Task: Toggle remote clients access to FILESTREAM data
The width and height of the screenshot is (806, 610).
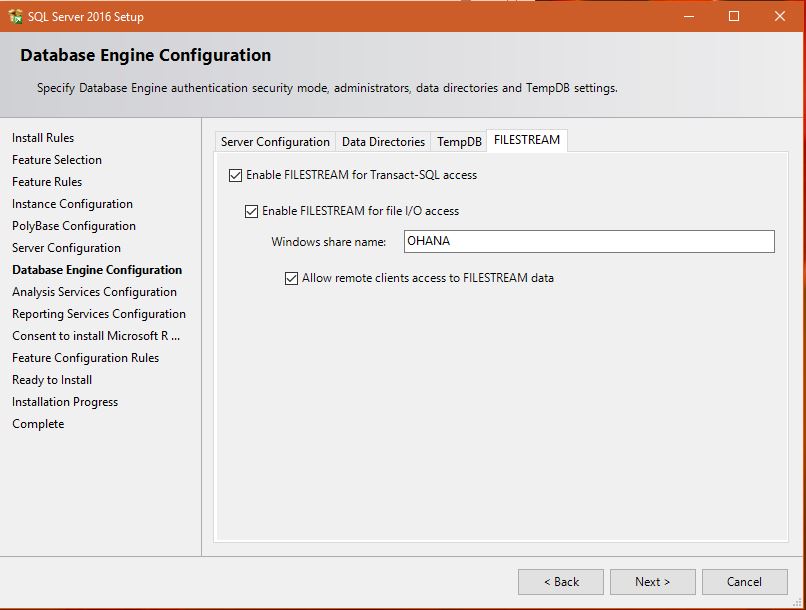Action: click(x=291, y=278)
